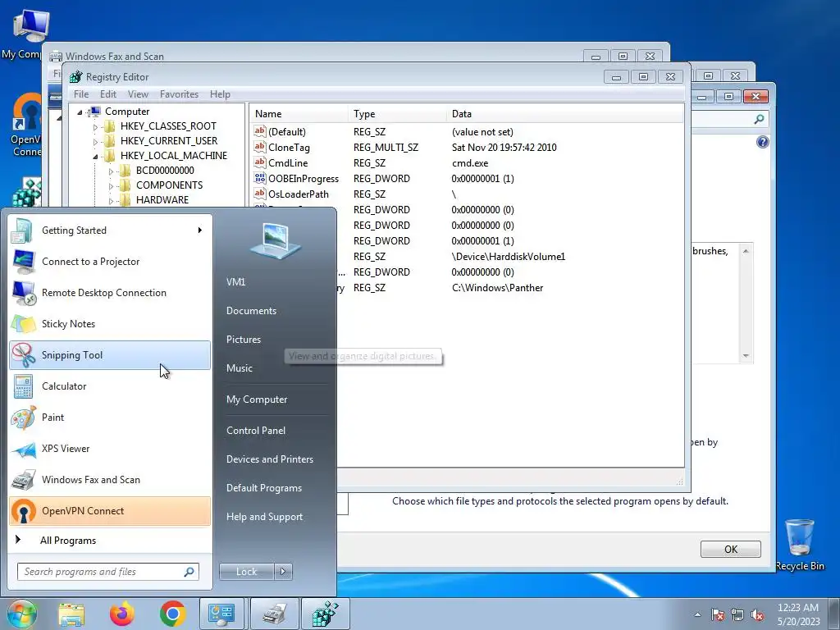Click the search magnifier in background window
Viewport: 840px width, 630px height.
click(759, 119)
